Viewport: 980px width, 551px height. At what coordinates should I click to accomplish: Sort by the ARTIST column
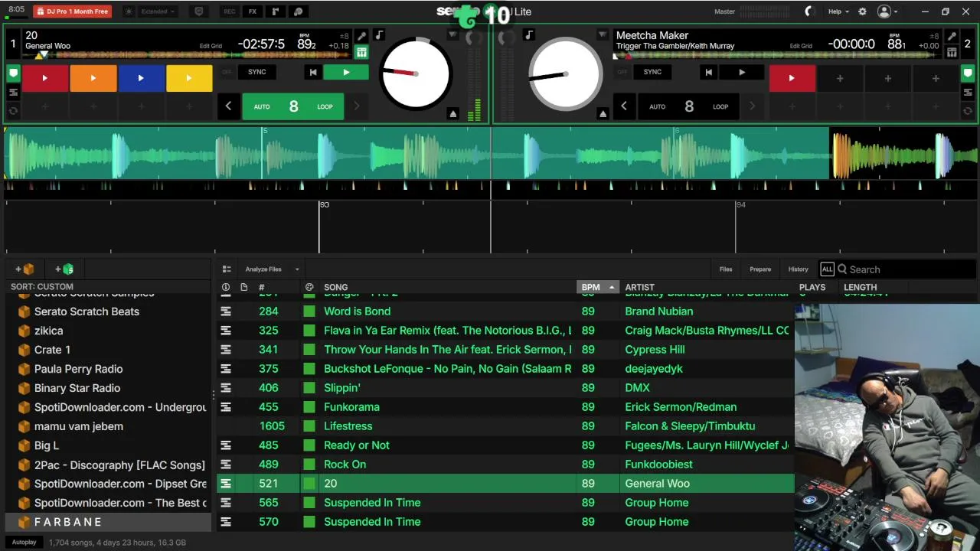click(x=639, y=288)
